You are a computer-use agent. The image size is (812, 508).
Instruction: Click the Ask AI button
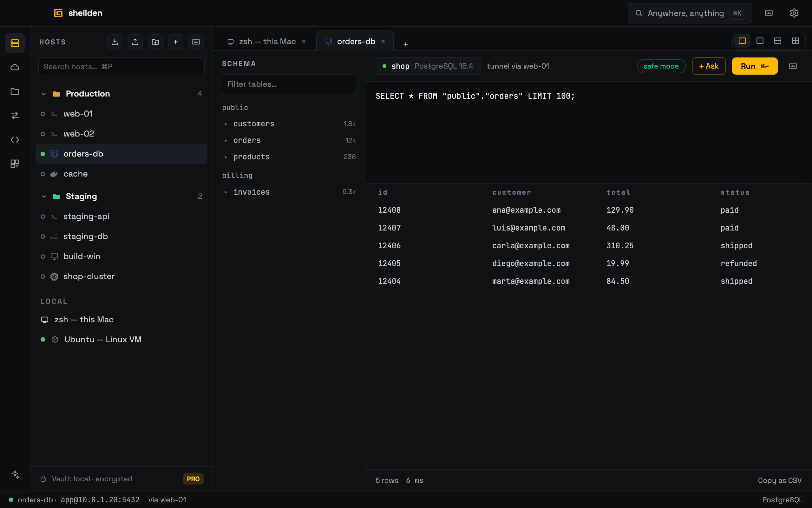(709, 66)
